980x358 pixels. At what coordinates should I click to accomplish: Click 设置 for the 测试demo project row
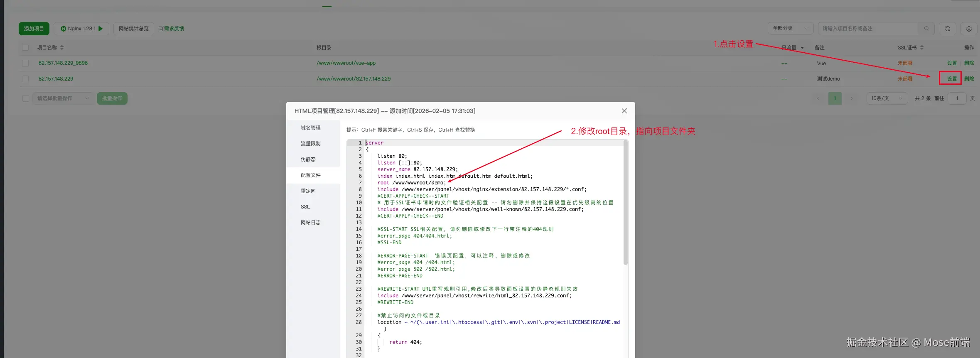point(952,79)
